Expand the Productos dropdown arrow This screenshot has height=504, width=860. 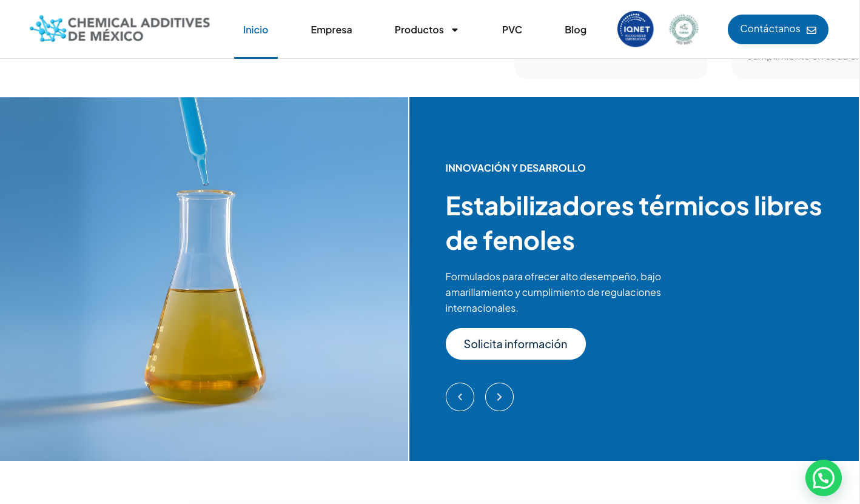point(455,30)
